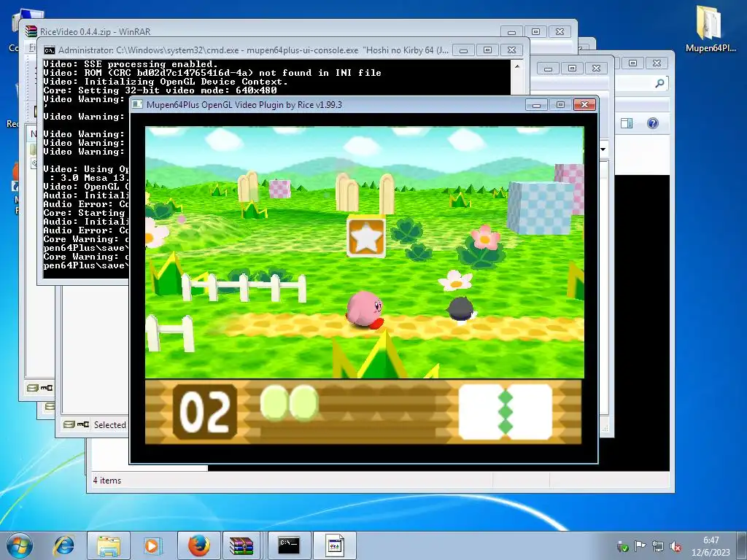747x560 pixels.
Task: Click the WinRAR title bar archive icon
Action: (x=31, y=31)
